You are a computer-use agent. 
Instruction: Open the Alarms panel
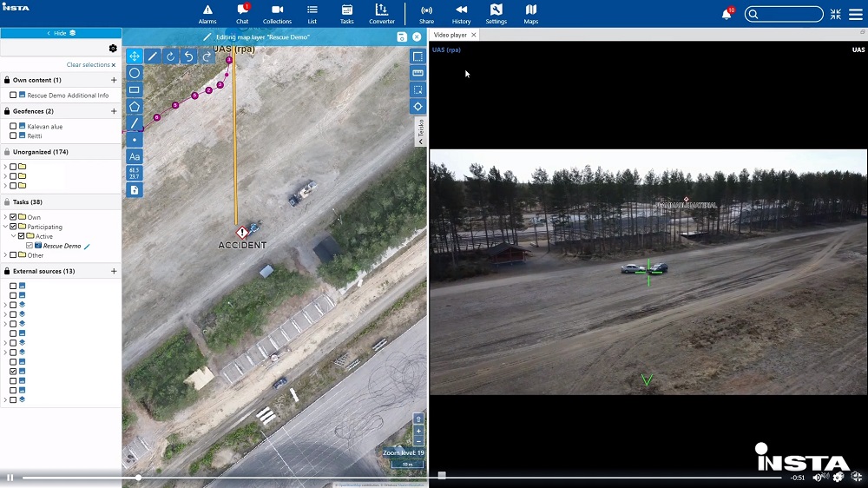[x=207, y=14]
